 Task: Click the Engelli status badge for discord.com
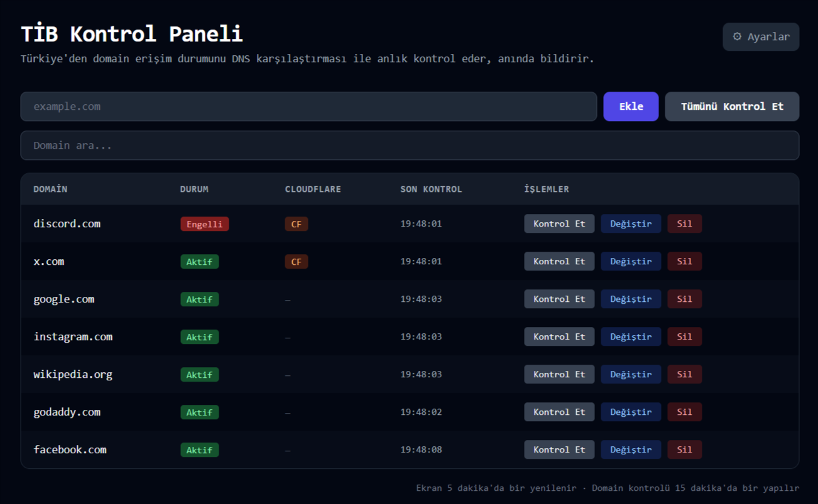[x=204, y=224]
